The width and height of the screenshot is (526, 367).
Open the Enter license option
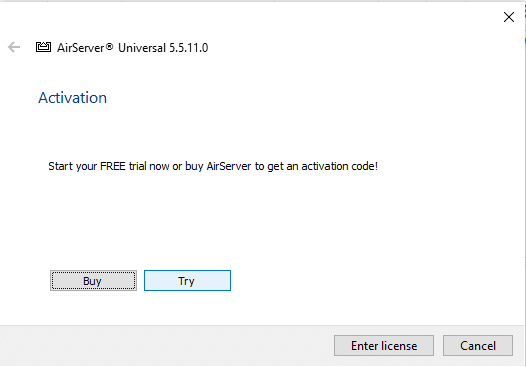(384, 346)
